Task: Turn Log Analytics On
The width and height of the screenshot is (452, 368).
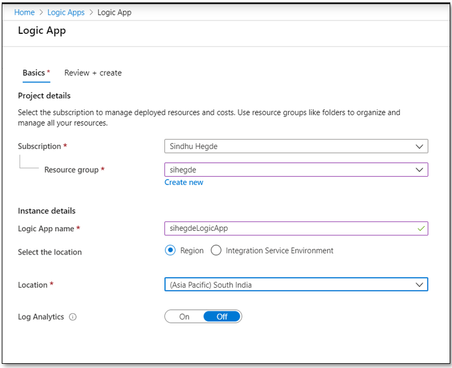Action: (x=184, y=317)
